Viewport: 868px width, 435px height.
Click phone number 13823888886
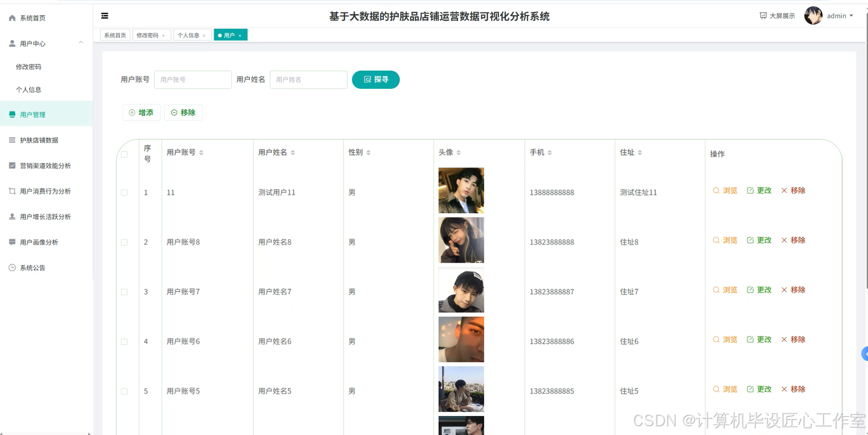click(x=552, y=342)
